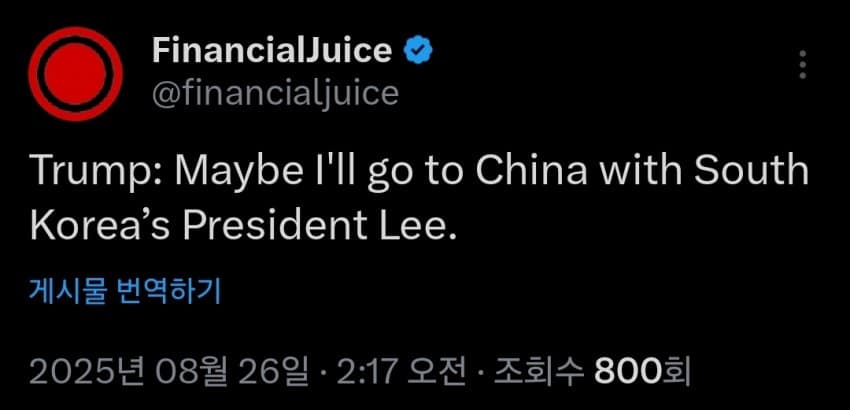Click the blue verified checkmark badge

417,50
